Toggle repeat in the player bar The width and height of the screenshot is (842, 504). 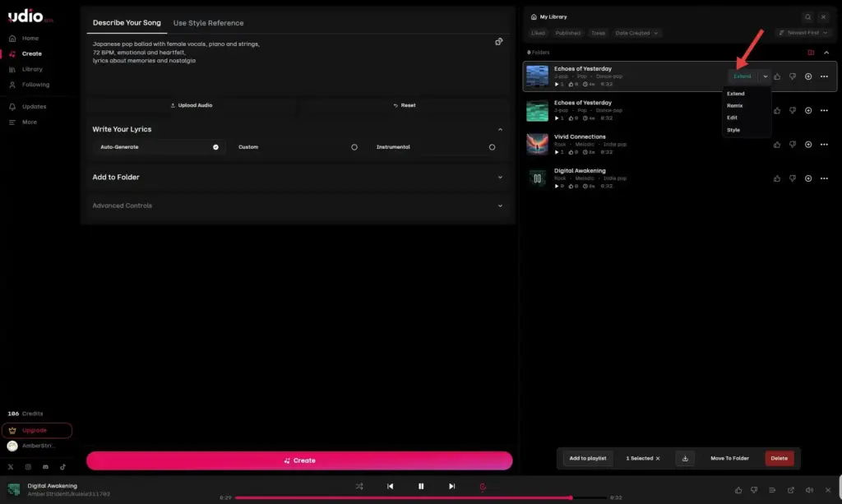coord(483,486)
